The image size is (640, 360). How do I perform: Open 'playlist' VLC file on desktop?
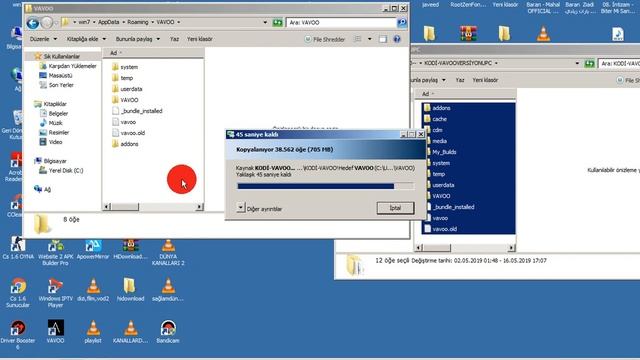click(x=93, y=331)
